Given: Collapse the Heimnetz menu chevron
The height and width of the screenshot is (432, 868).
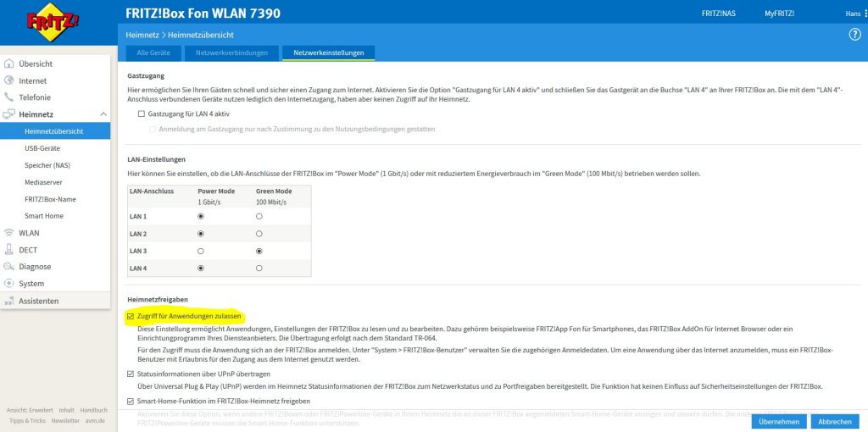Looking at the screenshot, I should click(x=103, y=114).
